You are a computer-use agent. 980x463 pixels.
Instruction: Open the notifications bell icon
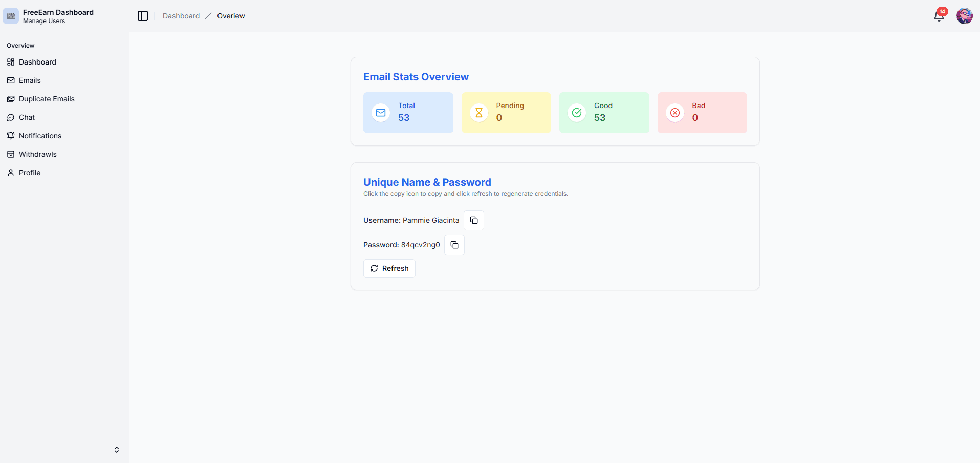point(939,16)
